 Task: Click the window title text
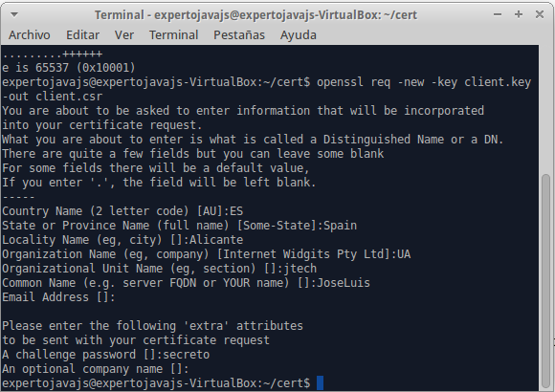pos(255,15)
